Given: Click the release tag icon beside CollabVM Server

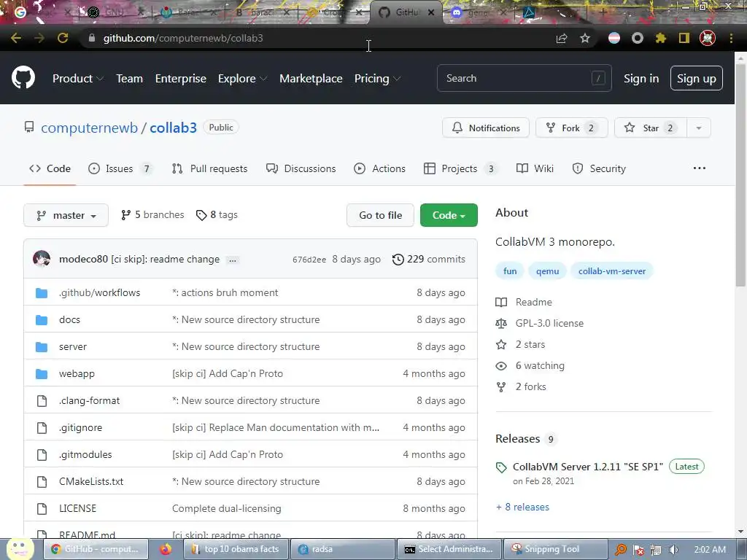Looking at the screenshot, I should pyautogui.click(x=501, y=467).
